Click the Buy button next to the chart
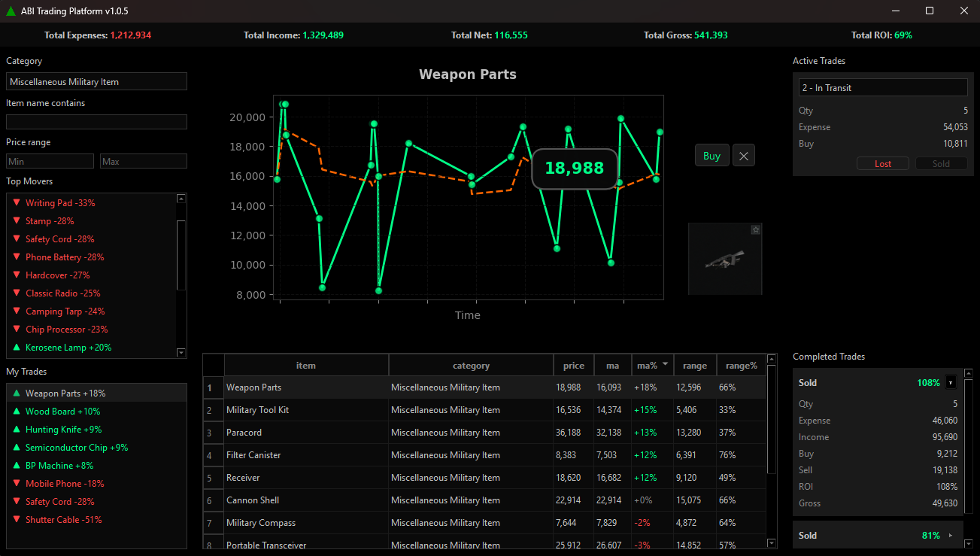This screenshot has height=556, width=980. click(711, 155)
